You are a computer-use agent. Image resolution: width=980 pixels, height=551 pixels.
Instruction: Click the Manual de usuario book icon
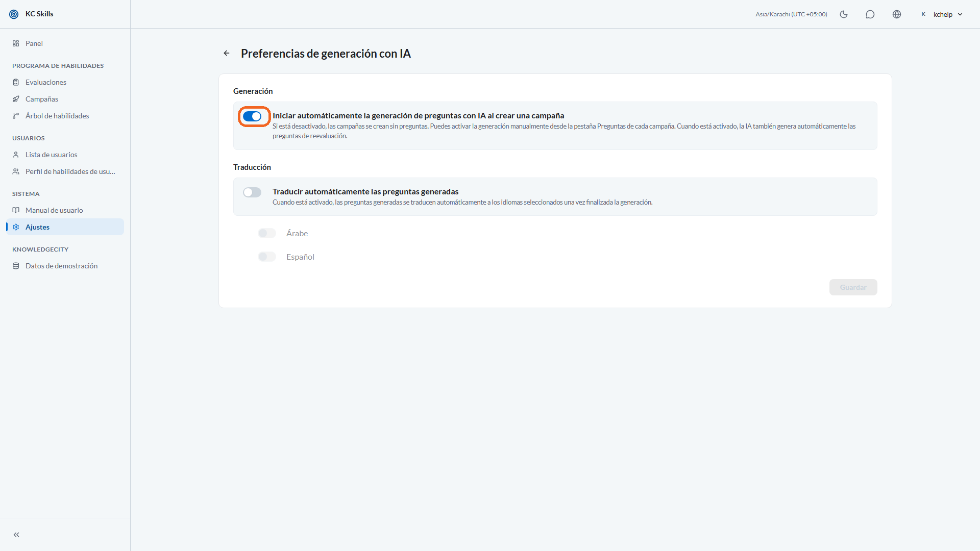click(x=16, y=210)
